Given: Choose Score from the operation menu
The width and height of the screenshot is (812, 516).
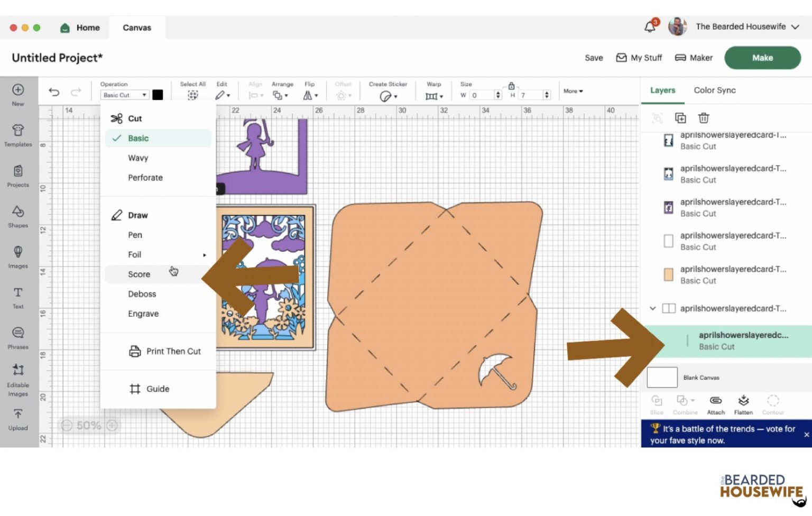Looking at the screenshot, I should 140,274.
